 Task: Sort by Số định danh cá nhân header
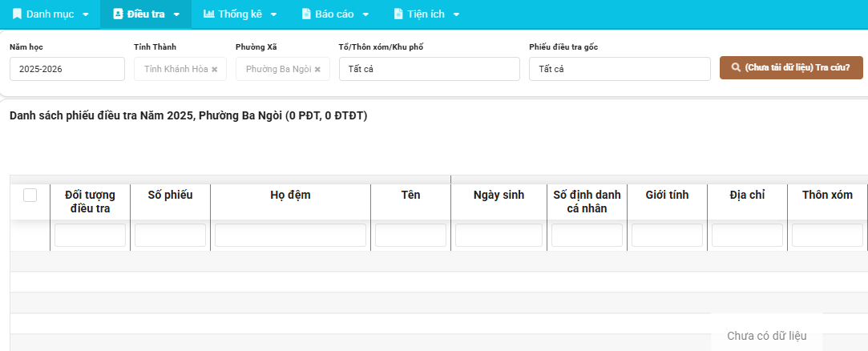pyautogui.click(x=587, y=201)
